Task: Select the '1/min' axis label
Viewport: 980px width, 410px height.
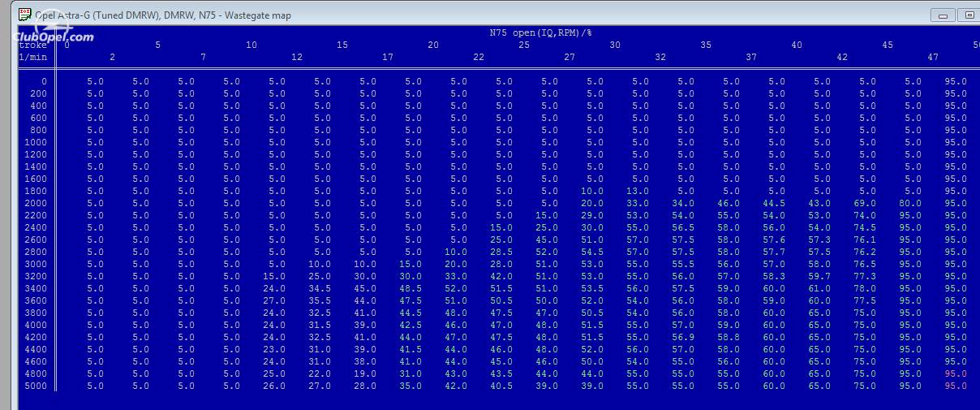Action: (x=33, y=58)
